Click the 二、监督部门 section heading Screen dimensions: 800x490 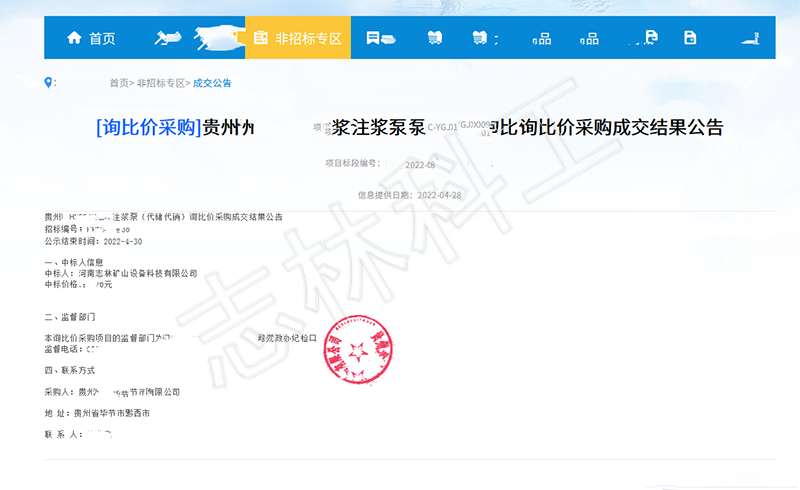70,317
